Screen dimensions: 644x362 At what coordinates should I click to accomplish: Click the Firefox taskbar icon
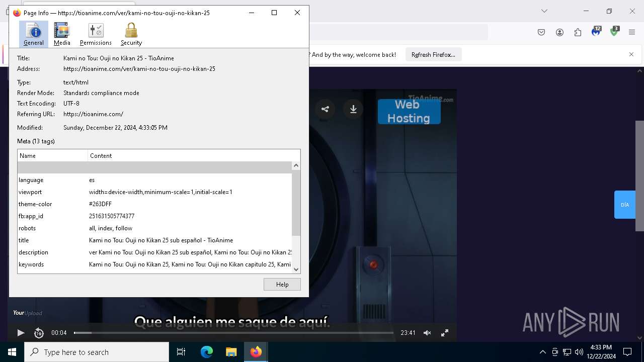[x=256, y=352]
